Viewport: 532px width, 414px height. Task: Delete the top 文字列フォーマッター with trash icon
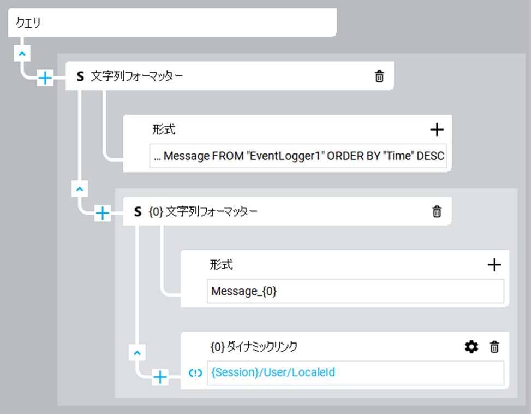379,77
